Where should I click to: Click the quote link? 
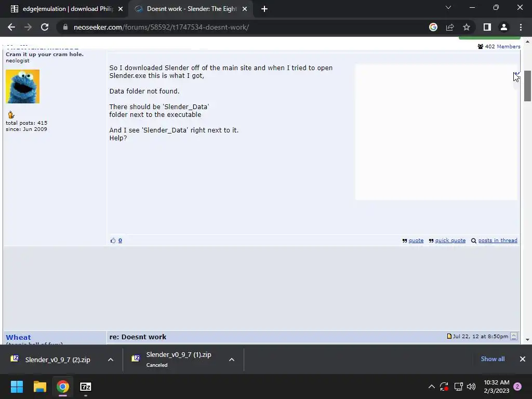416,241
